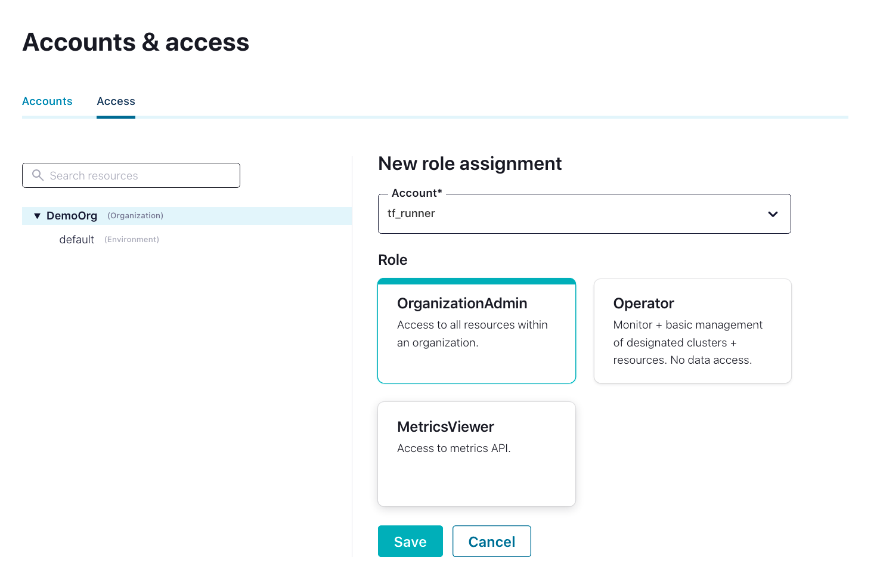
Task: Save the new role assignment
Action: (410, 541)
